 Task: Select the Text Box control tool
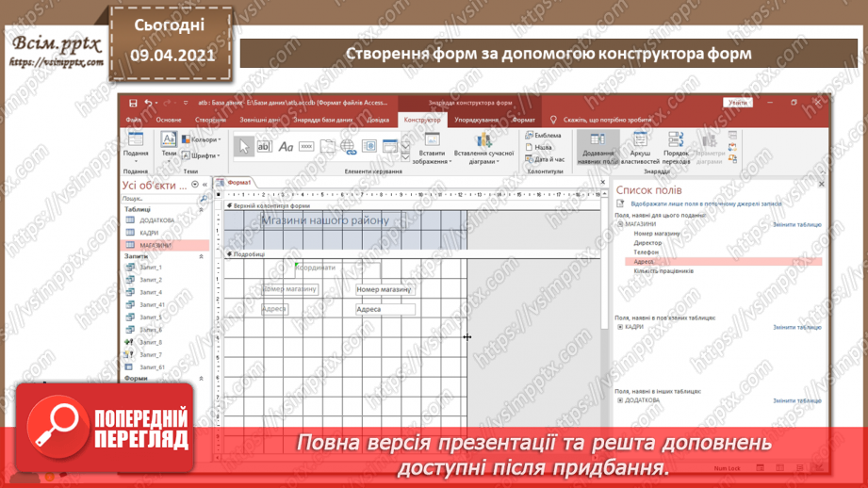265,147
